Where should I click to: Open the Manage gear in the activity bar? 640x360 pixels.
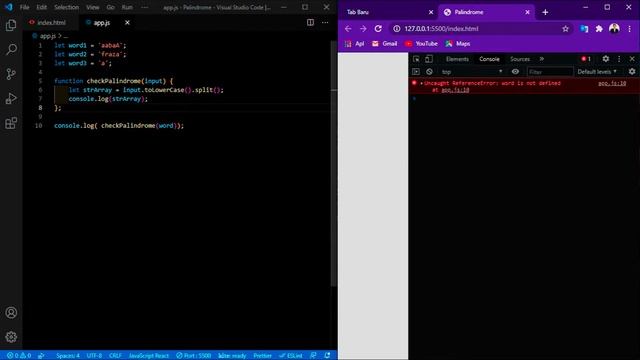[x=11, y=337]
